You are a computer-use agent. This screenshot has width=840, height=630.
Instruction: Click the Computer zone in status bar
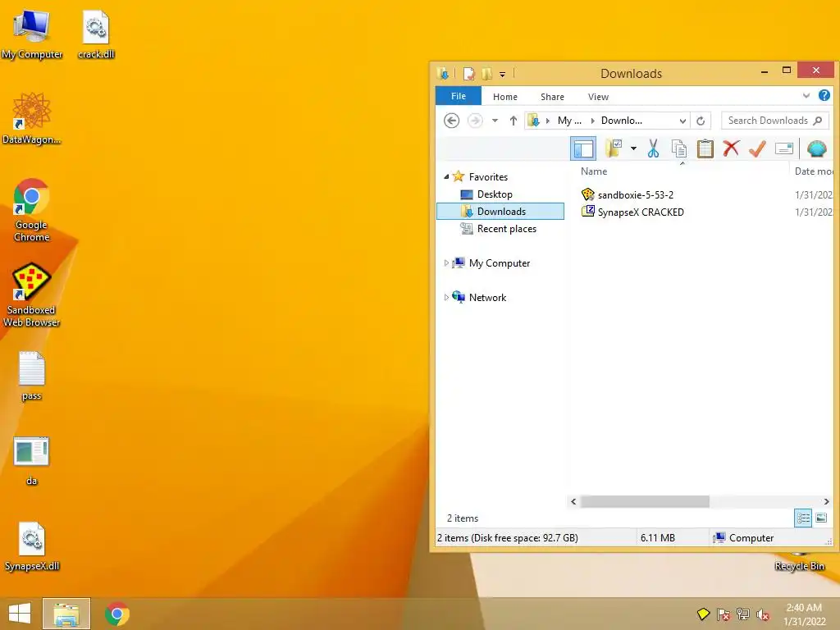point(743,538)
